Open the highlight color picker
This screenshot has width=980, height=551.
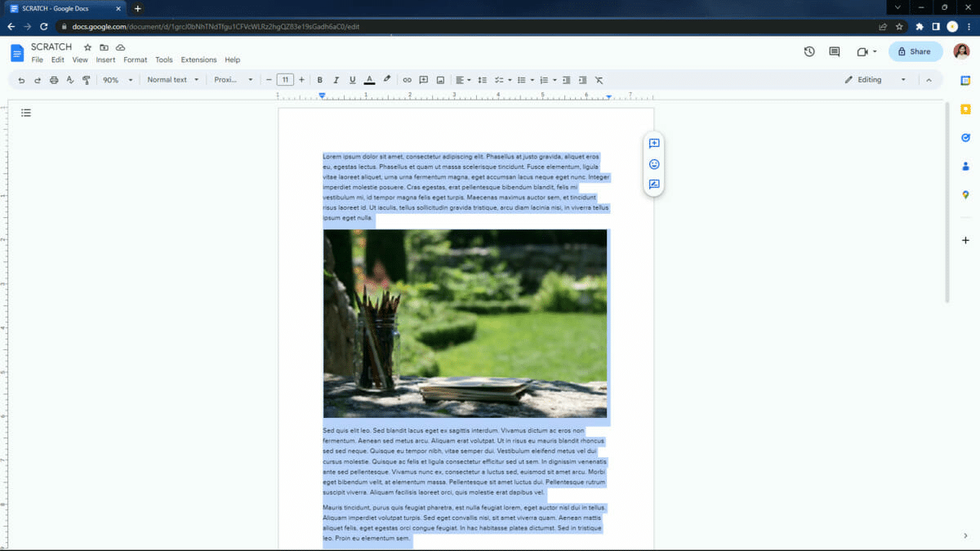pyautogui.click(x=387, y=80)
